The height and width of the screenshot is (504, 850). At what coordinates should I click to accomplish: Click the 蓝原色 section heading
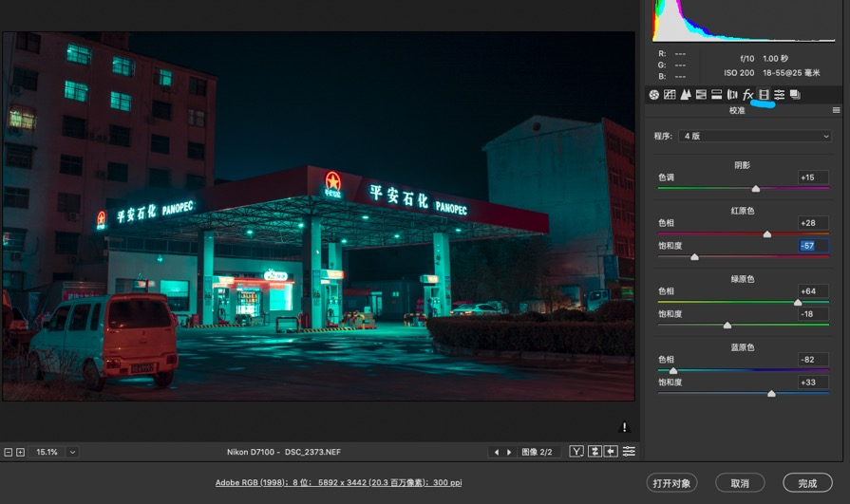coord(742,347)
